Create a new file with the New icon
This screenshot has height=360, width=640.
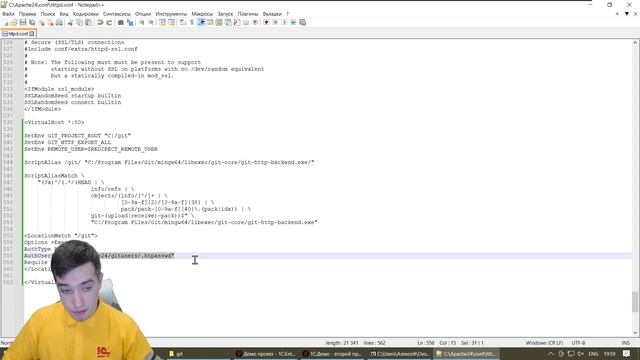click(5, 22)
